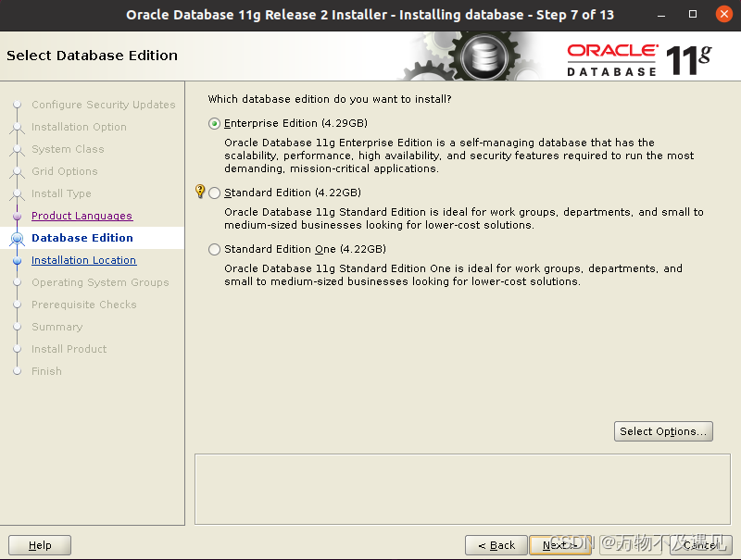Open the Select Options dialog
The width and height of the screenshot is (741, 560).
(x=663, y=431)
